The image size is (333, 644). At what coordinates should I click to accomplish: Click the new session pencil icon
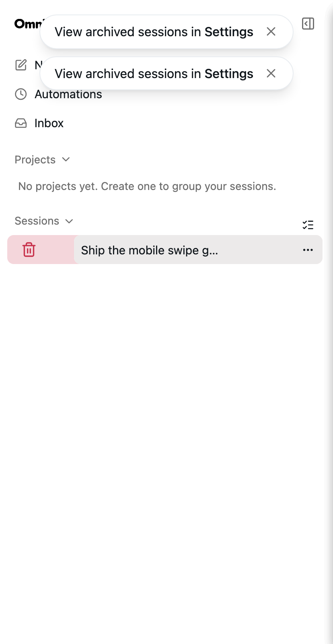point(21,65)
